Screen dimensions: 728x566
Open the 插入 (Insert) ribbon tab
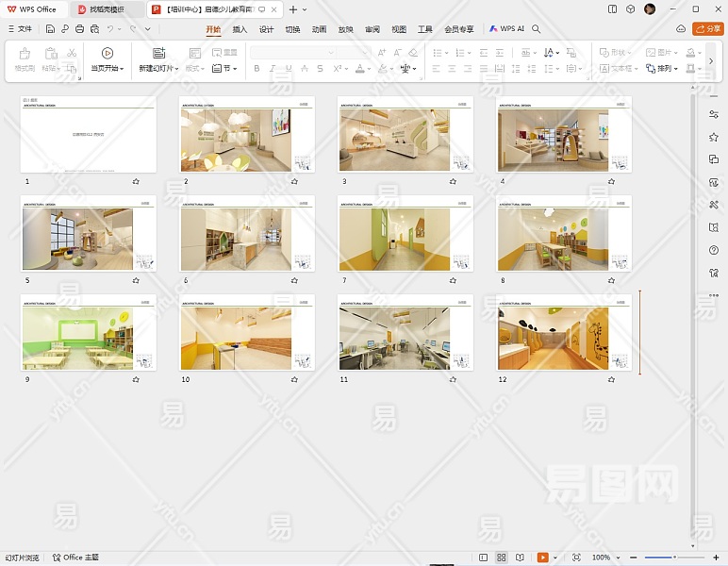point(240,29)
